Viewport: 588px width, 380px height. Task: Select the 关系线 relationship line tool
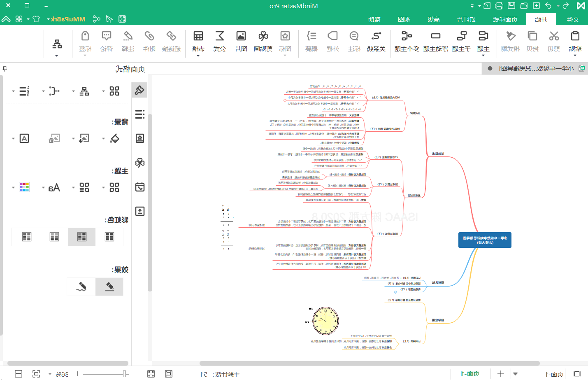tap(376, 42)
